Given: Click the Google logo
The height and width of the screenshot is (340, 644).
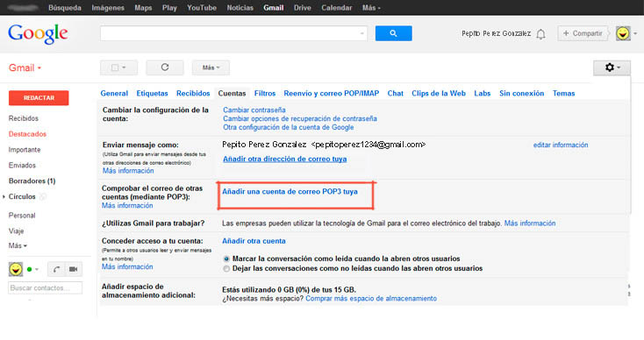Looking at the screenshot, I should tap(38, 34).
